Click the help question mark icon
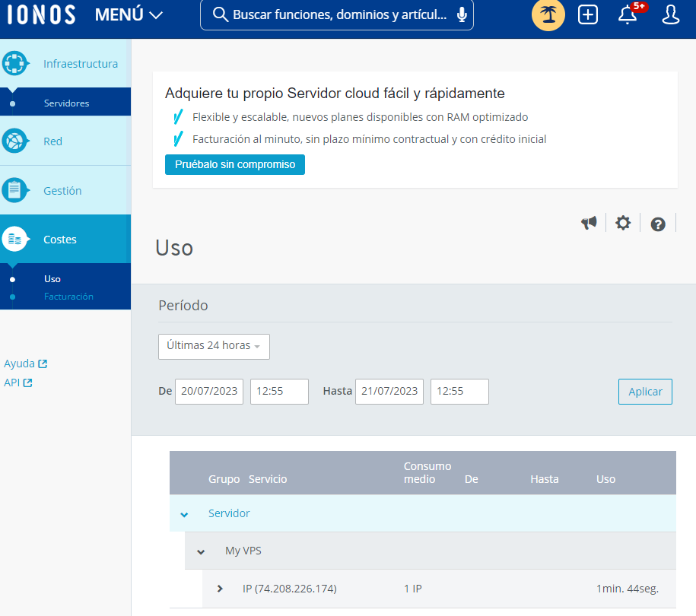This screenshot has width=696, height=616. pyautogui.click(x=658, y=224)
